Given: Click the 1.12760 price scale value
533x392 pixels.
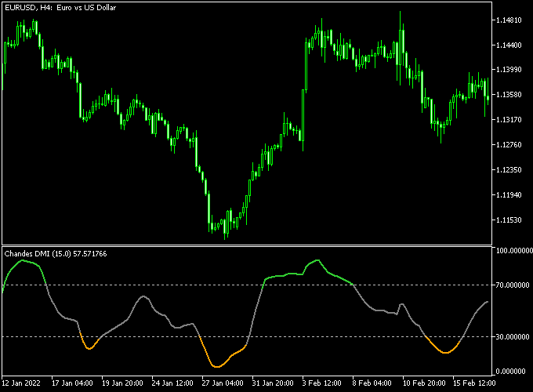Looking at the screenshot, I should (x=512, y=145).
